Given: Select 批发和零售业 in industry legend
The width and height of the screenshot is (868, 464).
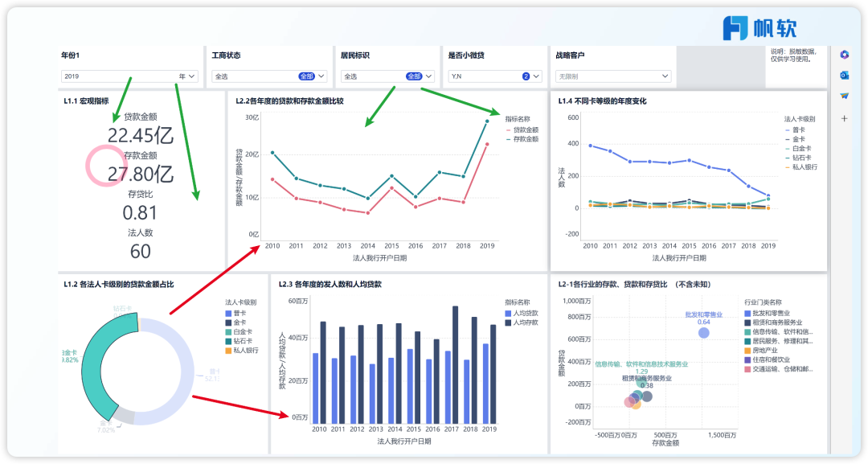Looking at the screenshot, I should [768, 313].
